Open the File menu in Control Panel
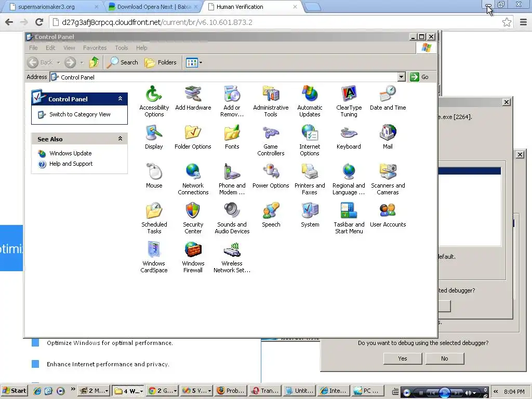This screenshot has height=399, width=532. pos(33,48)
